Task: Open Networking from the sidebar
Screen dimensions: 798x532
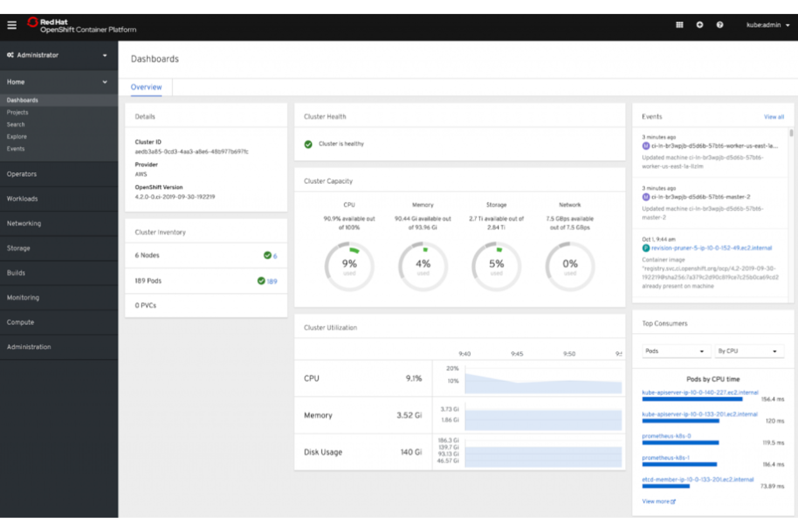Action: 24,223
